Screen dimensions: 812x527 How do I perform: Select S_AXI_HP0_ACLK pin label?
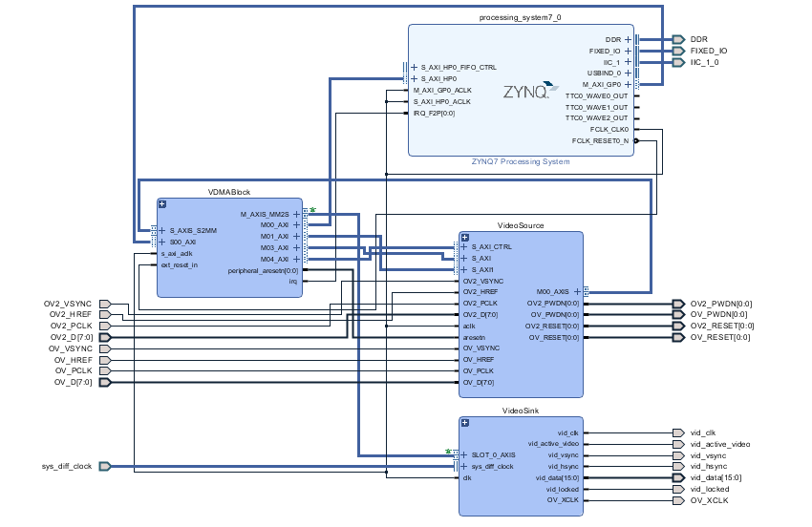[441, 101]
